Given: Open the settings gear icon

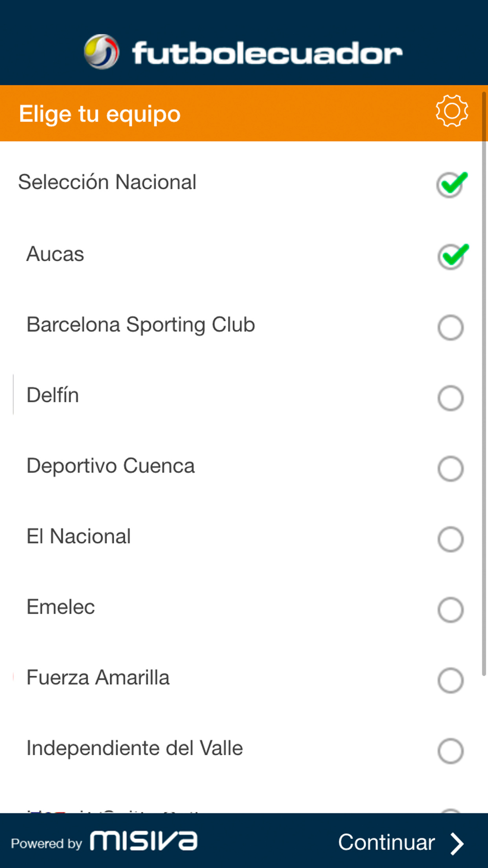Looking at the screenshot, I should click(x=452, y=111).
